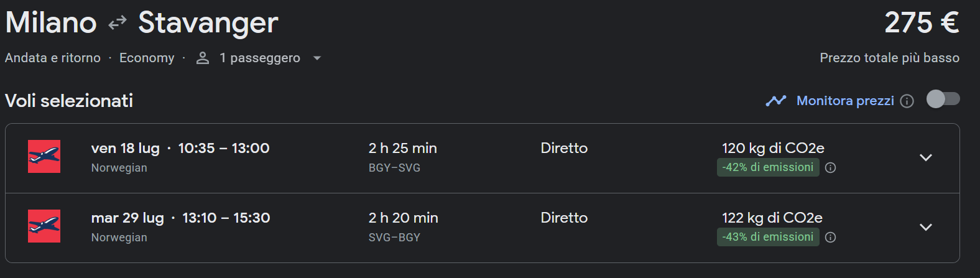Image resolution: width=980 pixels, height=278 pixels.
Task: Click the -43% di emissioni badge
Action: (x=768, y=237)
